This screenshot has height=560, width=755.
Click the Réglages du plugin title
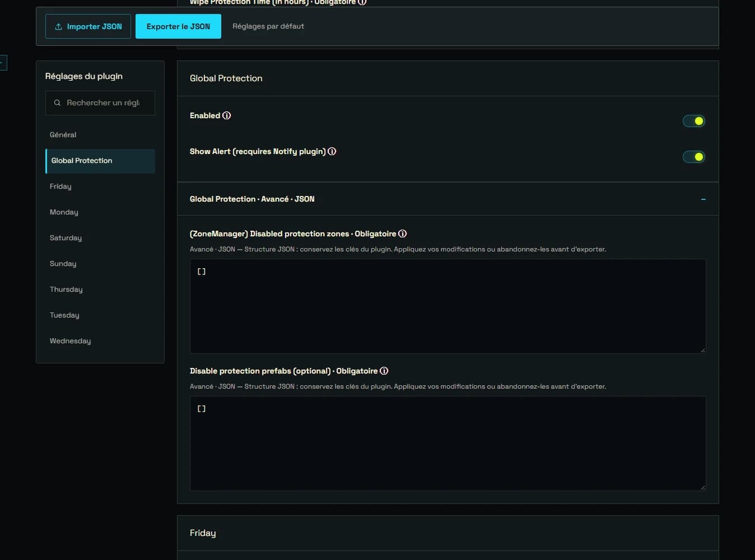click(x=84, y=76)
